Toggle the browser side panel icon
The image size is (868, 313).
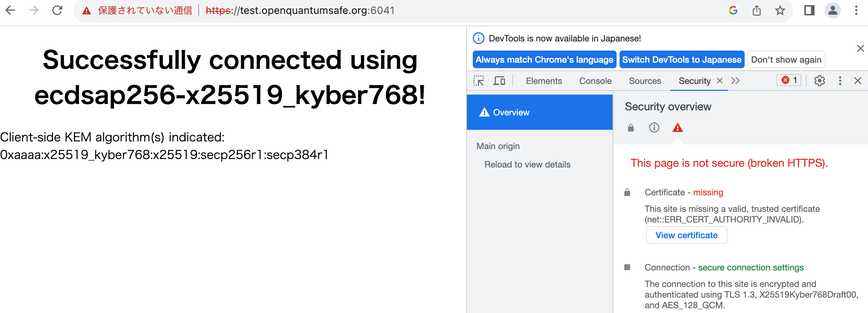809,10
